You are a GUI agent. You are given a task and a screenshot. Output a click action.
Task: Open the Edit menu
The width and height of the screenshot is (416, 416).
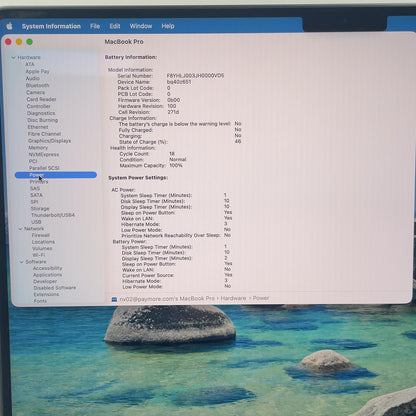(x=115, y=26)
